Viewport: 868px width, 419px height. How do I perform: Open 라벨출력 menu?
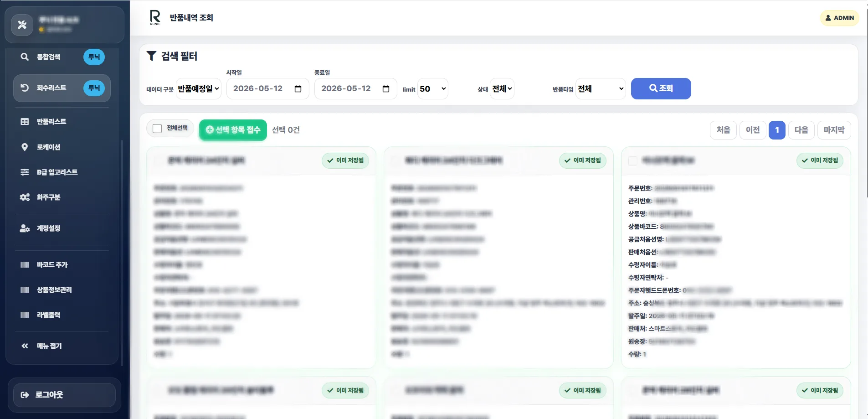[x=62, y=315]
